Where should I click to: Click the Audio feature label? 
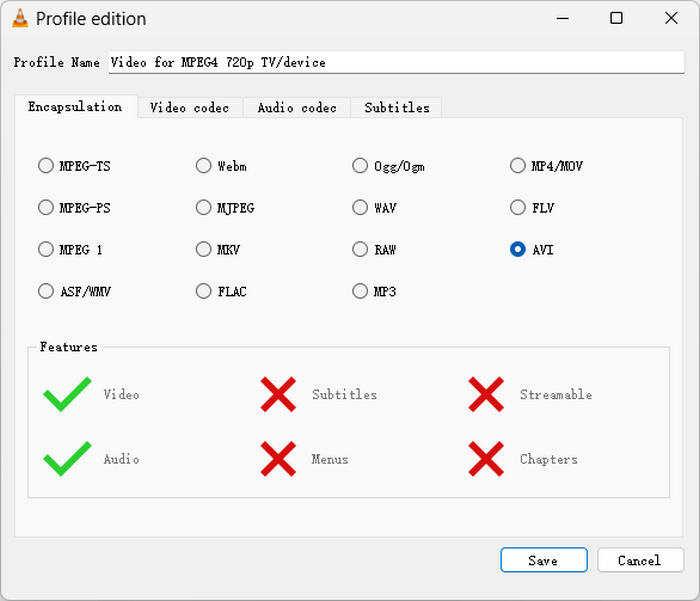pyautogui.click(x=121, y=459)
